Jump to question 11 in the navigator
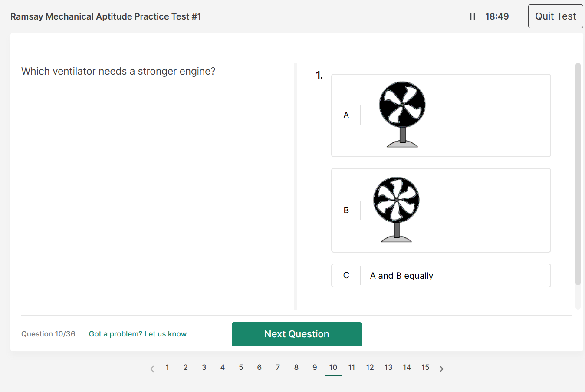This screenshot has width=585, height=392. click(352, 368)
